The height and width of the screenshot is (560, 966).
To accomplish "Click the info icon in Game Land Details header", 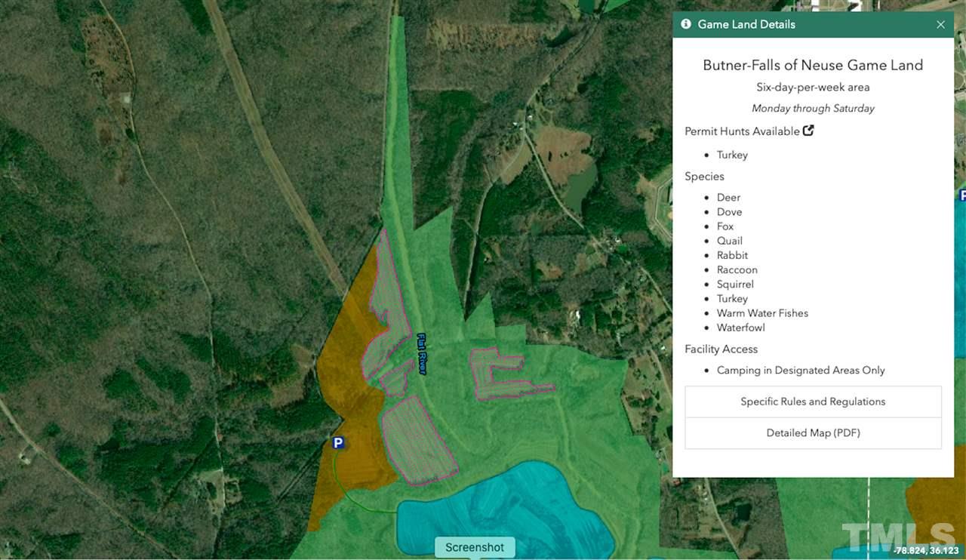I will coord(686,24).
